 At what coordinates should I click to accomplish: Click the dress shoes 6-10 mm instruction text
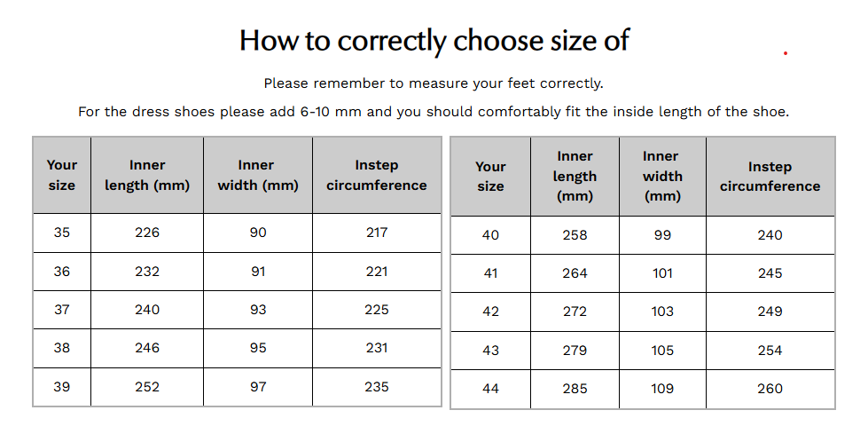pyautogui.click(x=434, y=112)
